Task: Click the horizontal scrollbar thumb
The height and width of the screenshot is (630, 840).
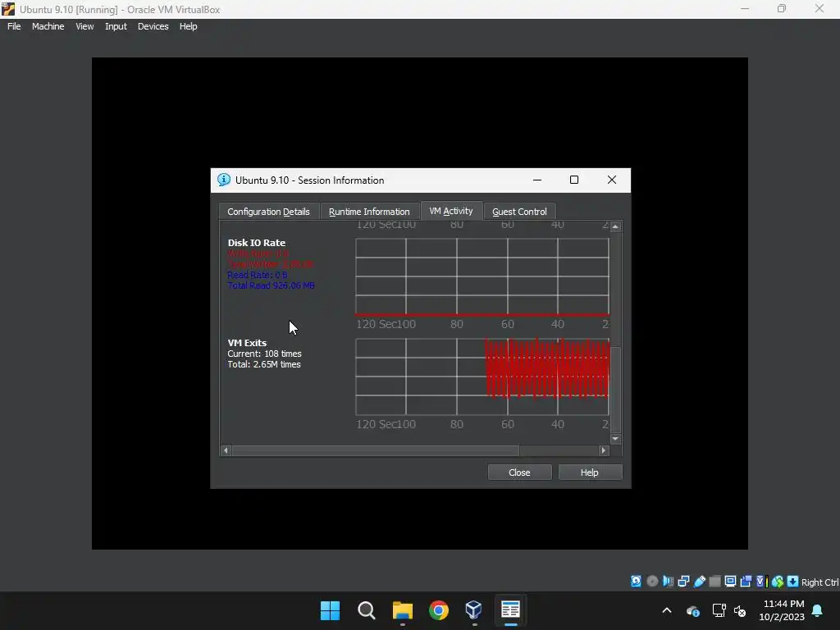Action: pos(376,450)
